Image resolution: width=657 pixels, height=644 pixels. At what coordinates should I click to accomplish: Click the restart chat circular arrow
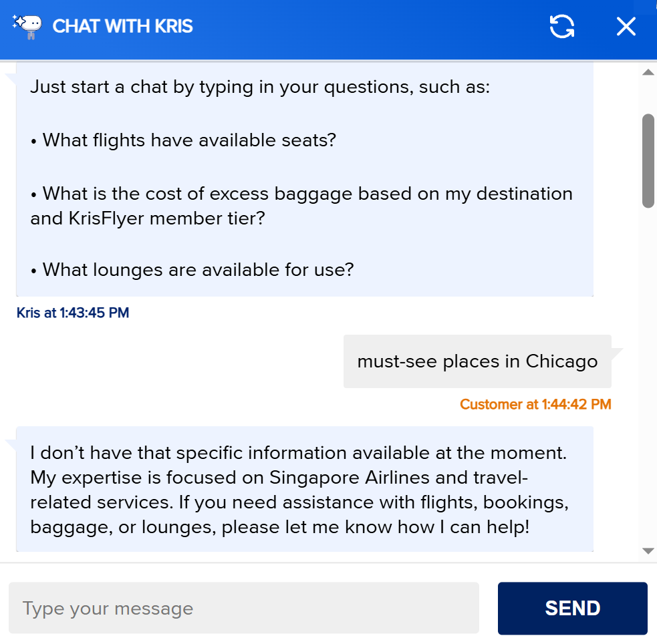(x=562, y=27)
